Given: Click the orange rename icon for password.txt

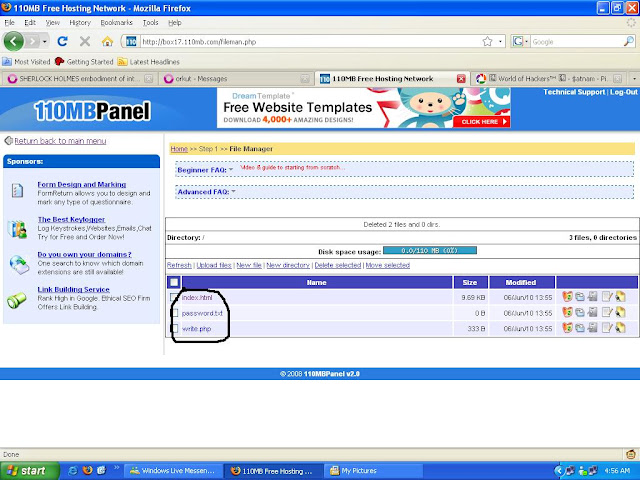Looking at the screenshot, I should coord(567,313).
